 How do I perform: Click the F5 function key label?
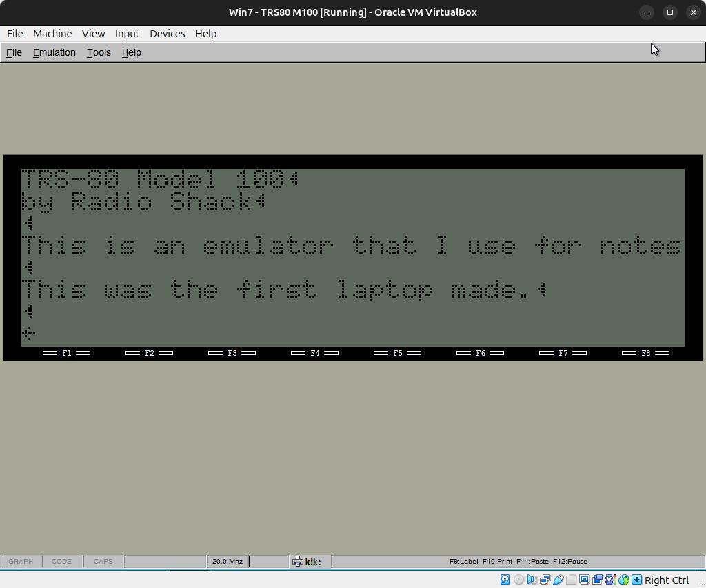click(398, 353)
